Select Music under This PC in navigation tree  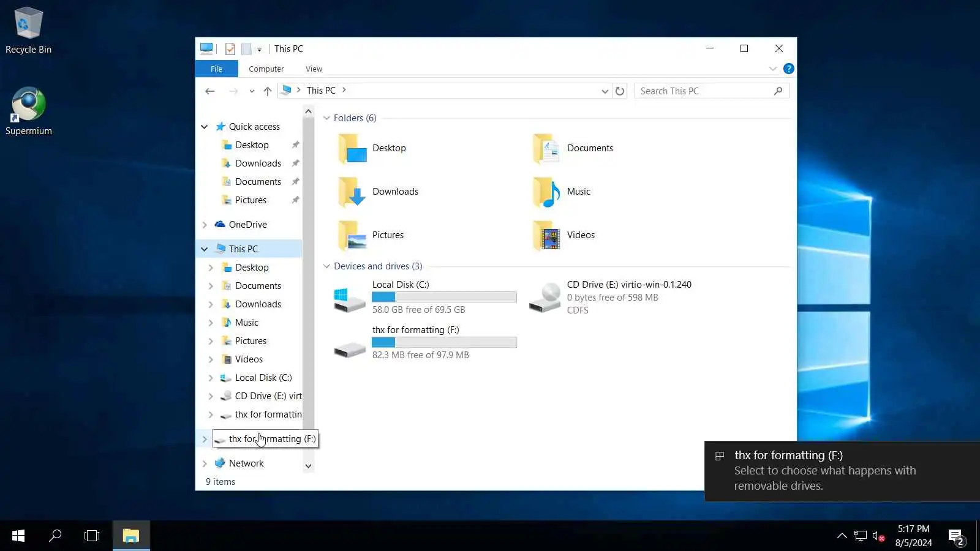click(x=247, y=323)
